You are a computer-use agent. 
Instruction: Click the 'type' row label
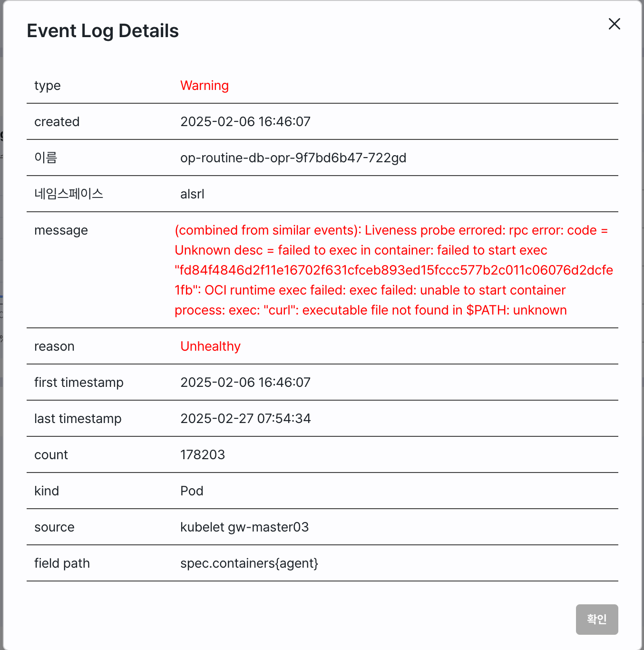48,86
